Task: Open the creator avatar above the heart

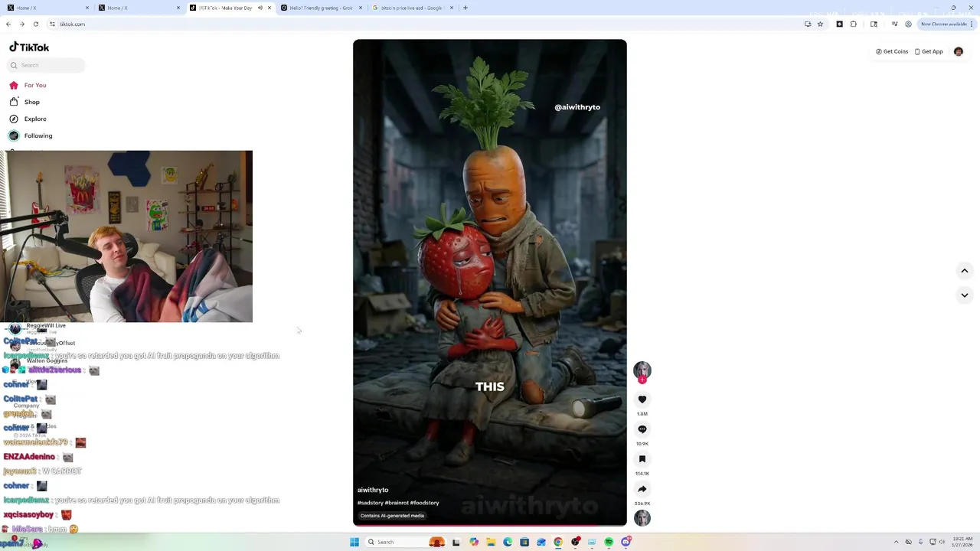Action: click(642, 370)
